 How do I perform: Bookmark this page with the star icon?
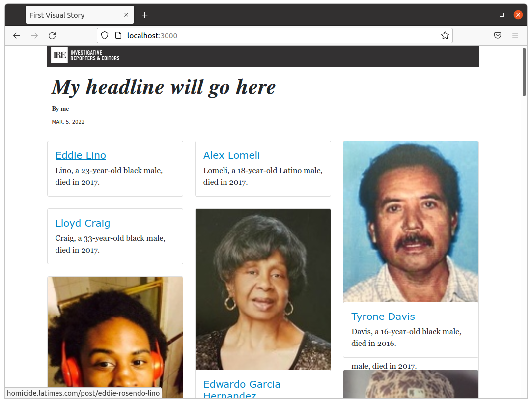pos(445,36)
